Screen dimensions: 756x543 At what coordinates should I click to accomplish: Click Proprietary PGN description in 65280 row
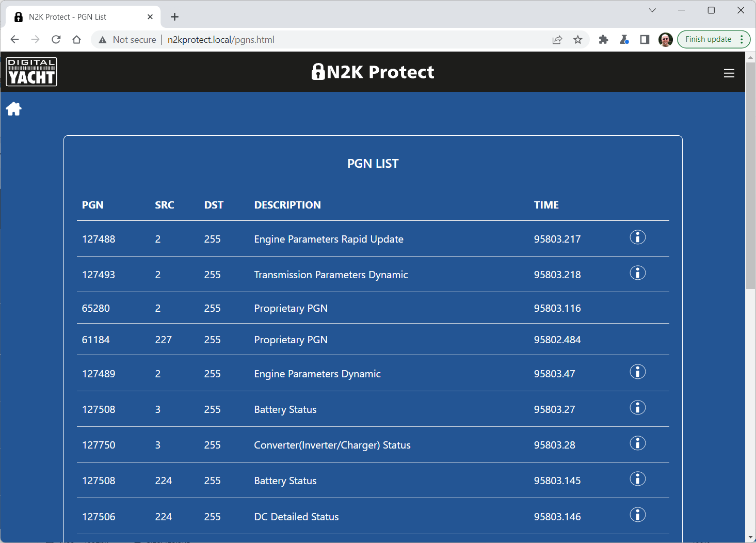(291, 308)
